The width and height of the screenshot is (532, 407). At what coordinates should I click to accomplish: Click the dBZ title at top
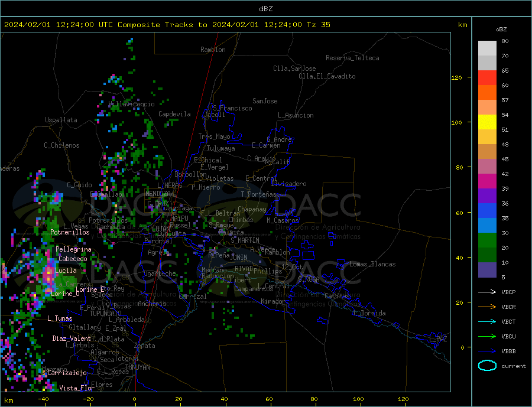pos(265,9)
